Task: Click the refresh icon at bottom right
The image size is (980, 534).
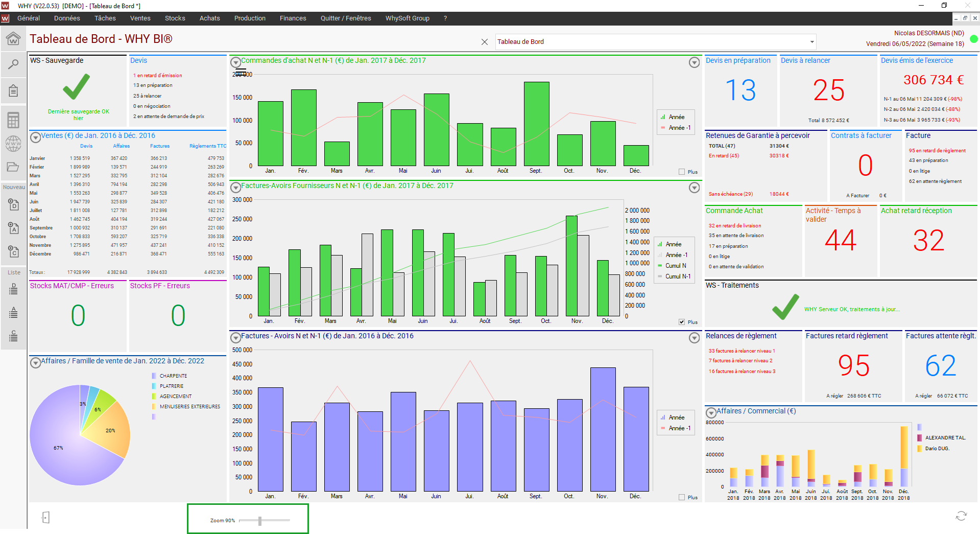Action: tap(961, 516)
